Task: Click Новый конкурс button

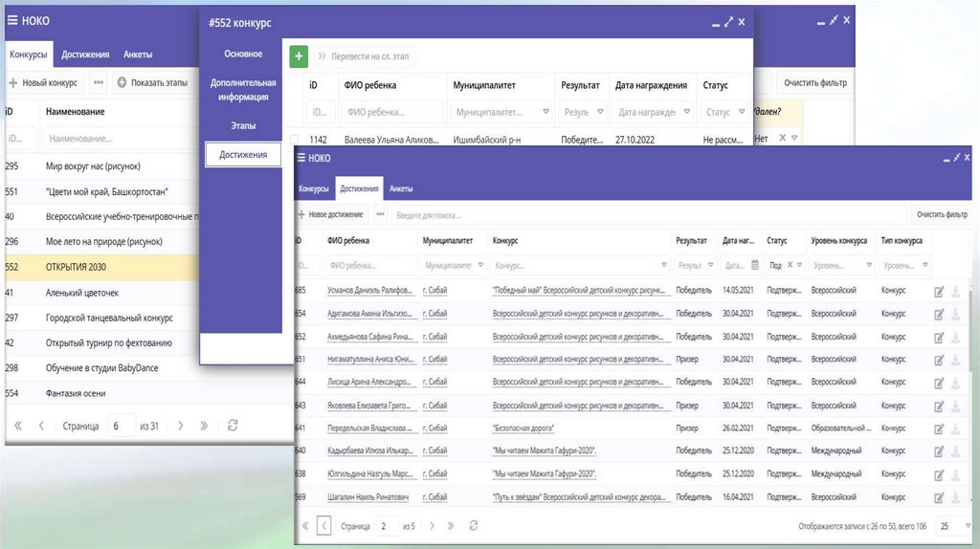Action: coord(43,82)
